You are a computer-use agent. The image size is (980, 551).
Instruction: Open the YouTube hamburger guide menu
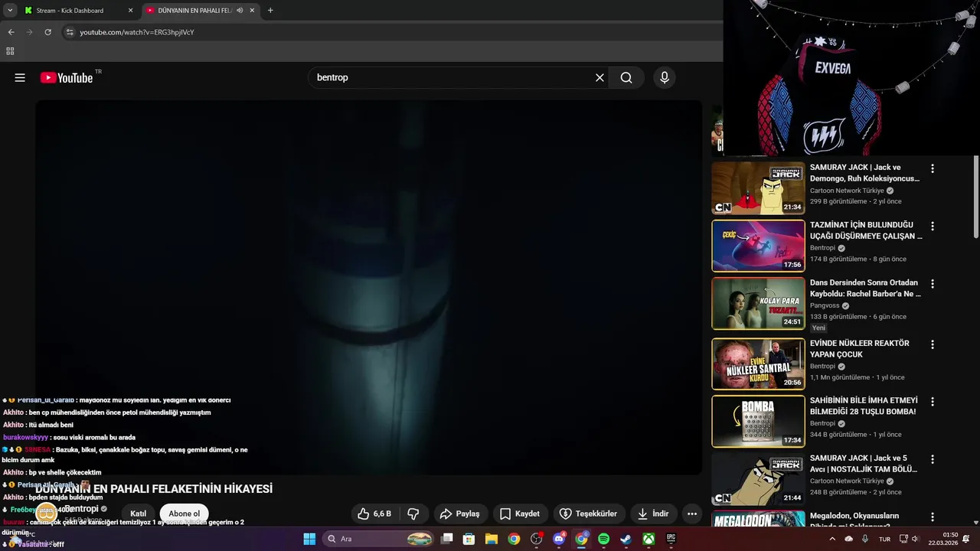(x=20, y=77)
